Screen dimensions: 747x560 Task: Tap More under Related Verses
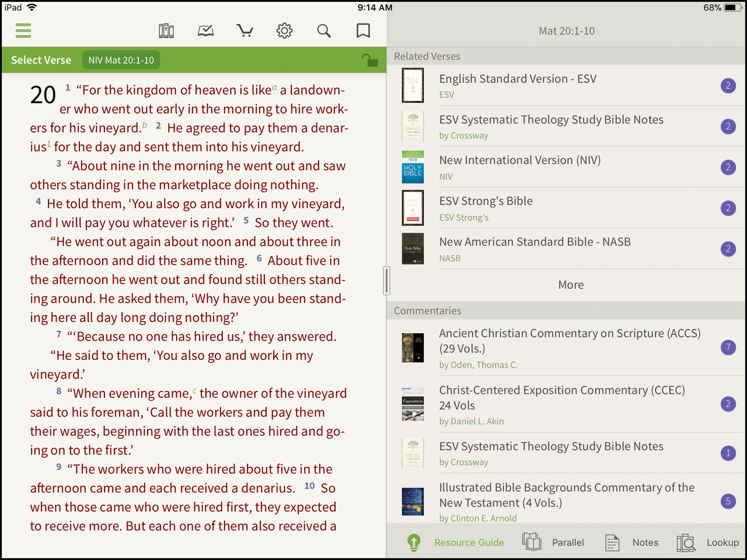click(x=571, y=285)
